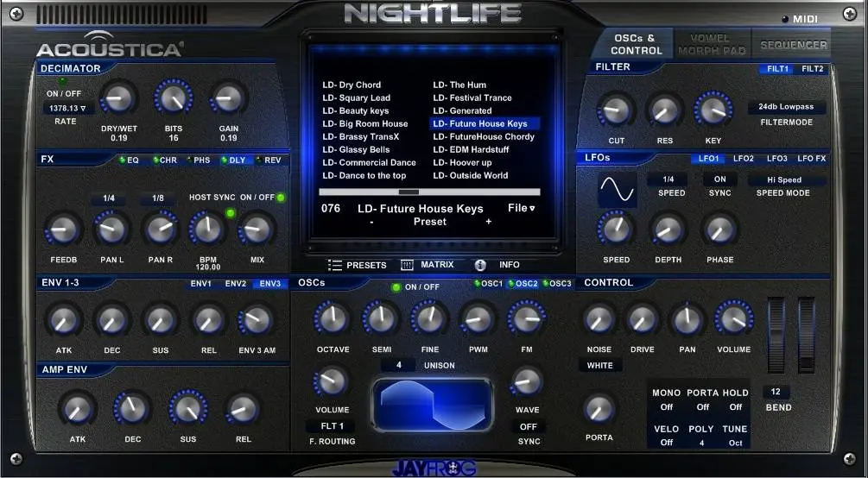The image size is (868, 478).
Task: Click the LFO DEPTH knob
Action: tap(668, 230)
